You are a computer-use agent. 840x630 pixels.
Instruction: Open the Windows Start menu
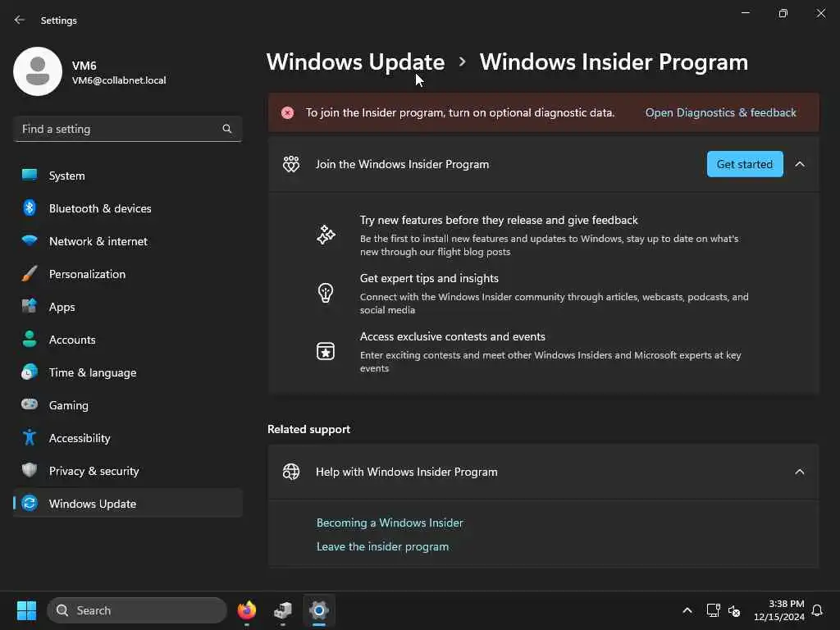pos(26,610)
